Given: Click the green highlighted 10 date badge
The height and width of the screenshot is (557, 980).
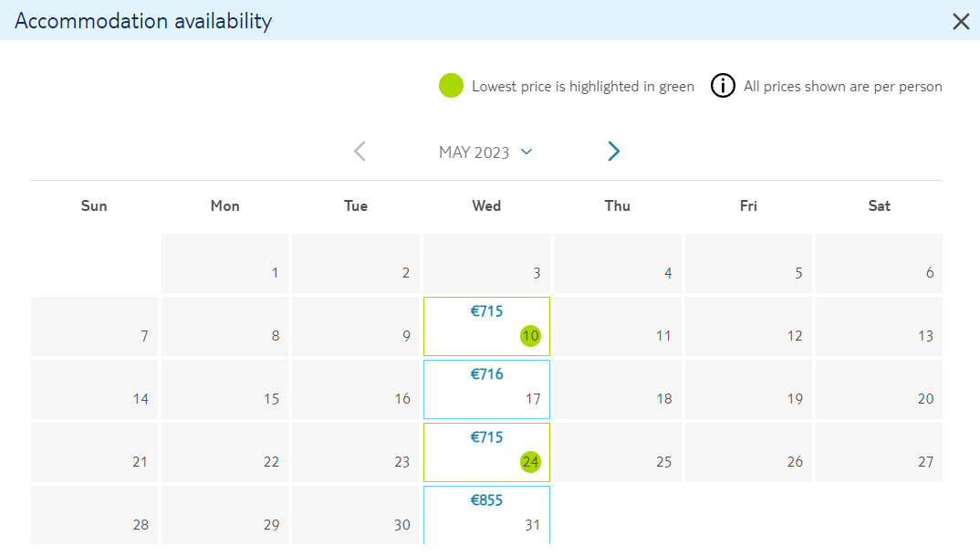Looking at the screenshot, I should [530, 336].
